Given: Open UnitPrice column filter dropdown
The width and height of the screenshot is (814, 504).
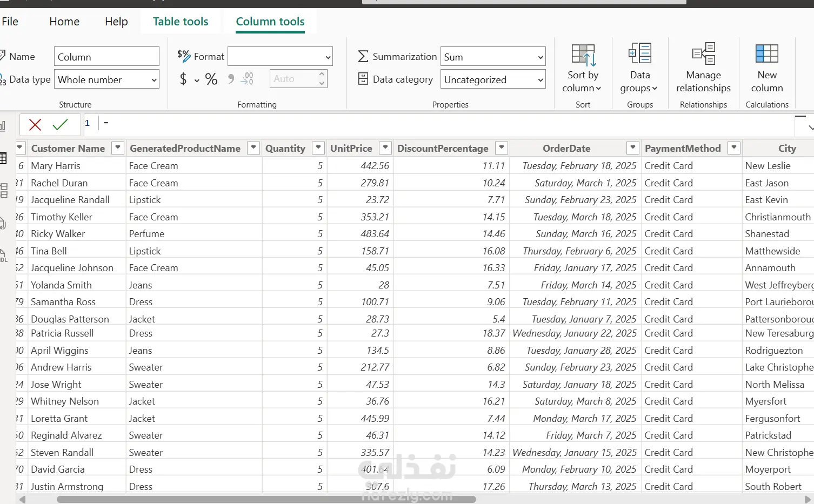Looking at the screenshot, I should point(385,147).
